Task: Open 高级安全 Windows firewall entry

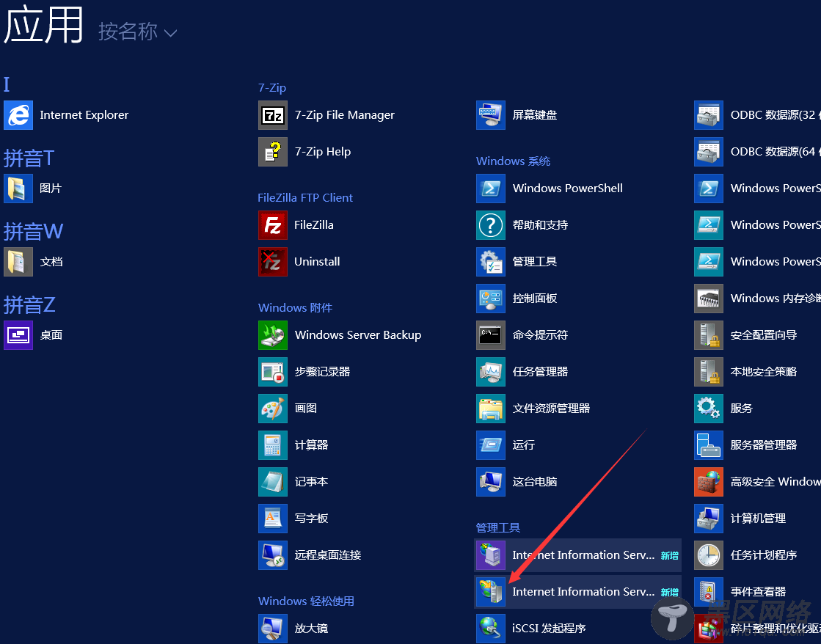Action: click(757, 482)
